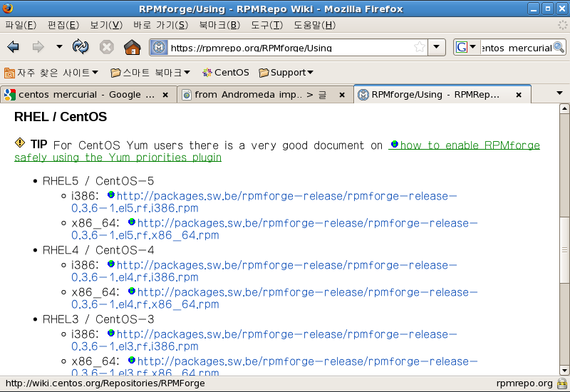Close the 'RPMforge/Using' tab
570x392 pixels.
point(519,95)
